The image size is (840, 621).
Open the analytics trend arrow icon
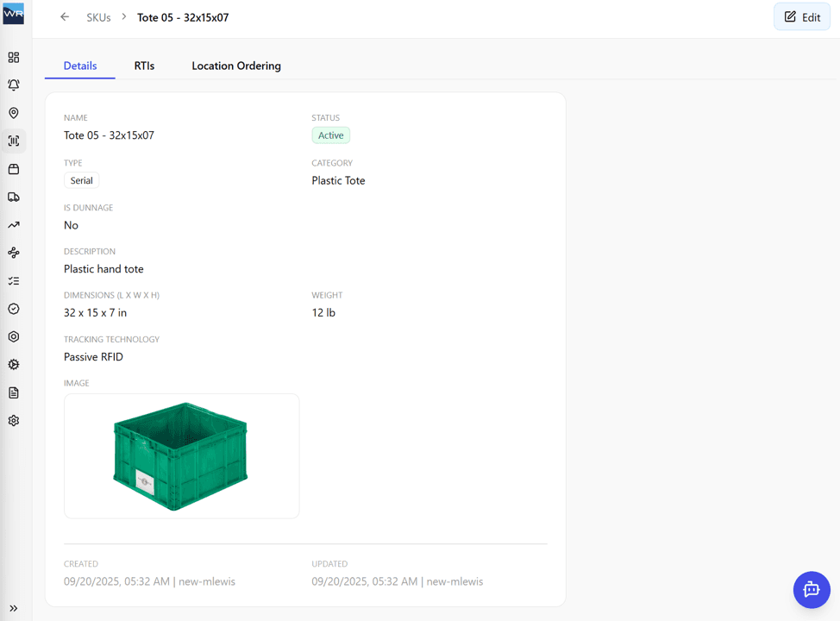pyautogui.click(x=13, y=224)
